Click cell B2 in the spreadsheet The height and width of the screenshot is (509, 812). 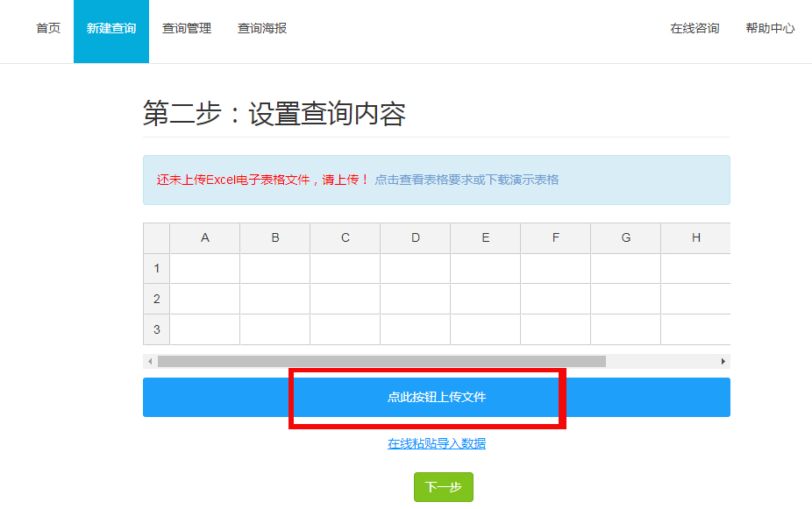pos(275,299)
